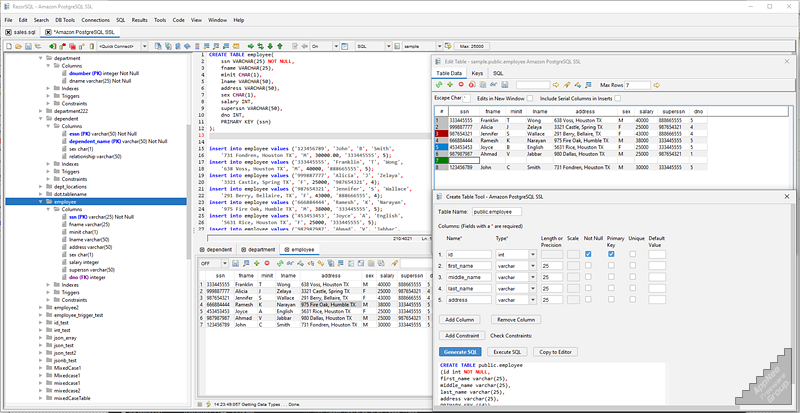The height and width of the screenshot is (413, 800).
Task: Click the red delete-row icon in Edit Table toolbar
Action: (461, 85)
